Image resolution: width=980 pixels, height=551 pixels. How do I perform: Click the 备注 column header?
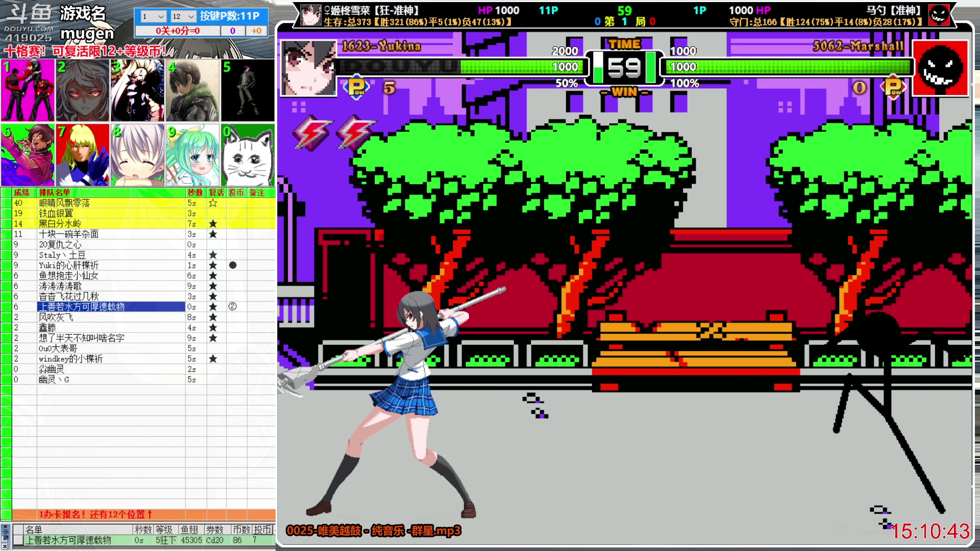point(257,192)
